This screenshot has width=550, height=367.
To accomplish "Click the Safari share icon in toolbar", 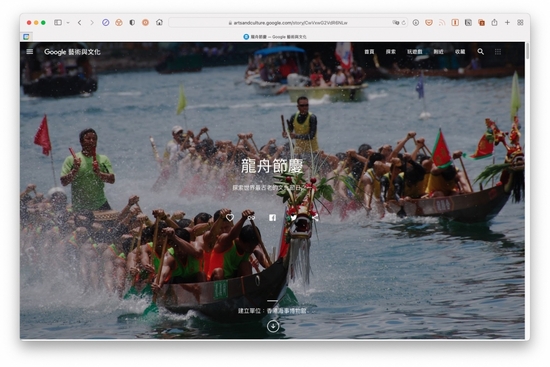I will (x=494, y=22).
